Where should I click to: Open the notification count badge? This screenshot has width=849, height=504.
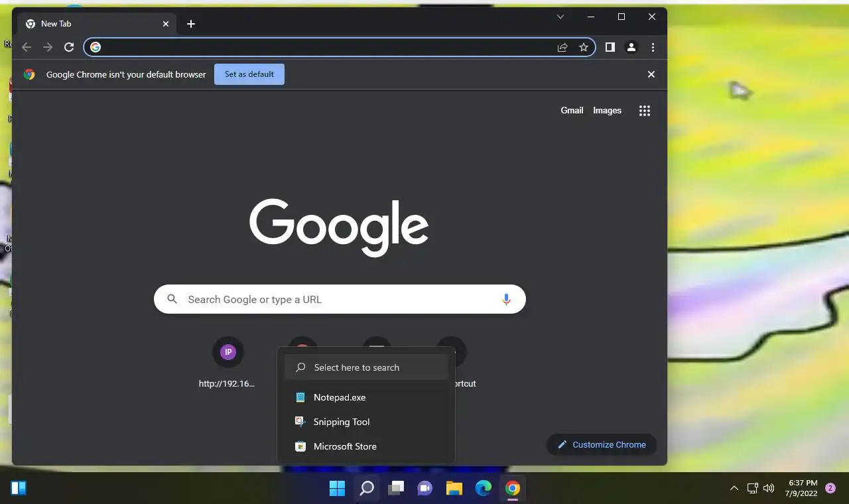click(830, 488)
